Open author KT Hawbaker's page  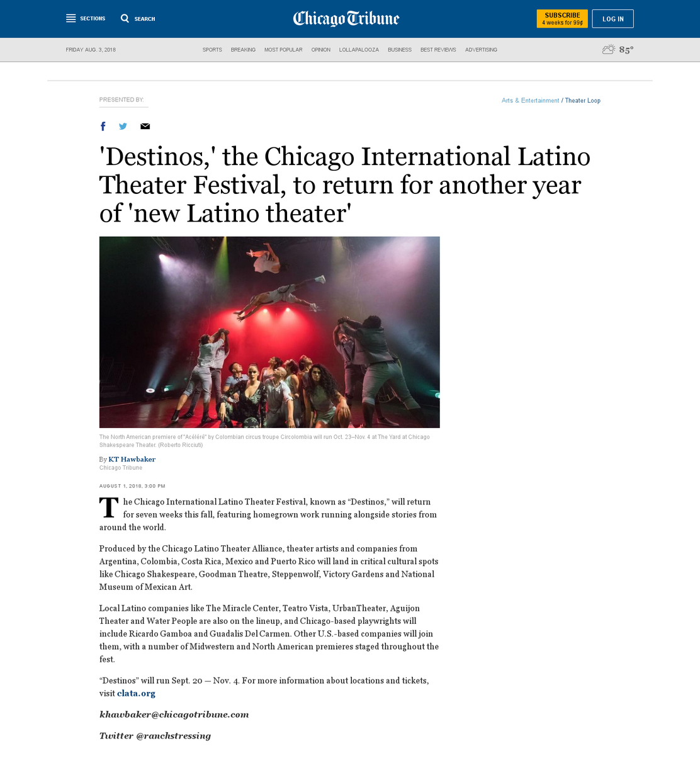(132, 459)
